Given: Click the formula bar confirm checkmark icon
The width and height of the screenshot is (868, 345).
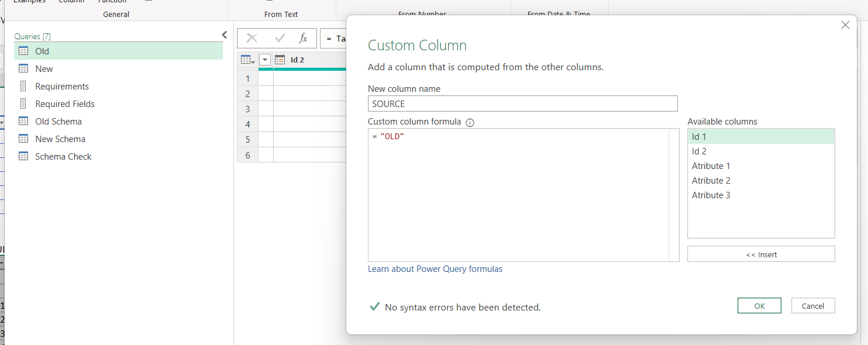Looking at the screenshot, I should click(x=280, y=39).
